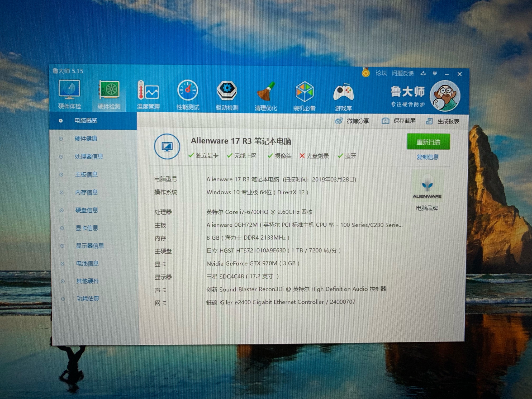Launch 性能测试 performance test
This screenshot has height=399, width=532.
click(188, 95)
